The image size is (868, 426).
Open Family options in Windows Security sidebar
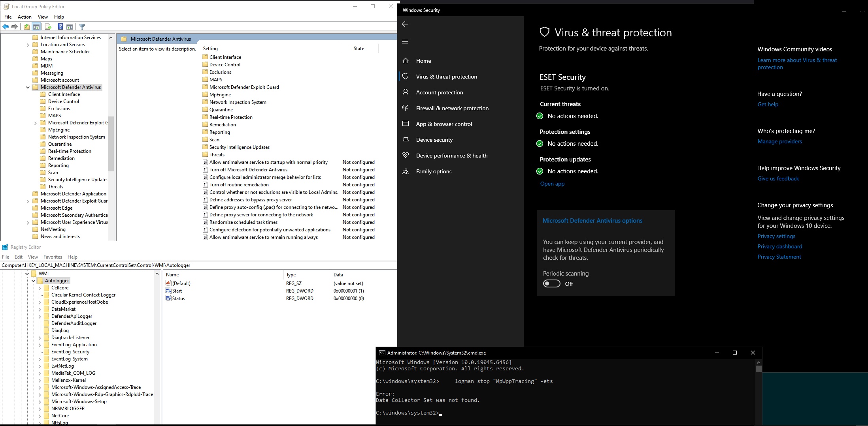(433, 171)
